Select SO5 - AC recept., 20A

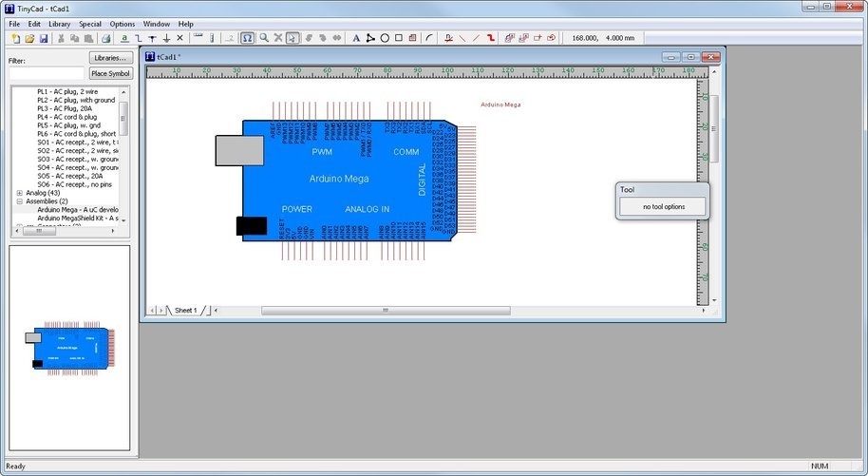(x=69, y=176)
